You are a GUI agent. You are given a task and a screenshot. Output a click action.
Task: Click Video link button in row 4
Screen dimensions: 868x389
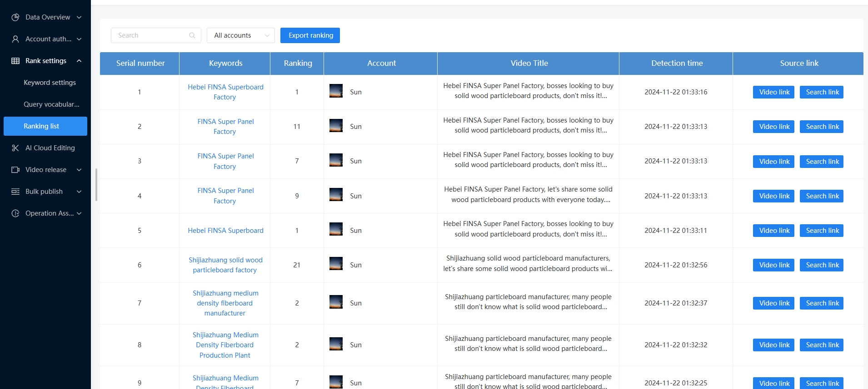pyautogui.click(x=773, y=196)
